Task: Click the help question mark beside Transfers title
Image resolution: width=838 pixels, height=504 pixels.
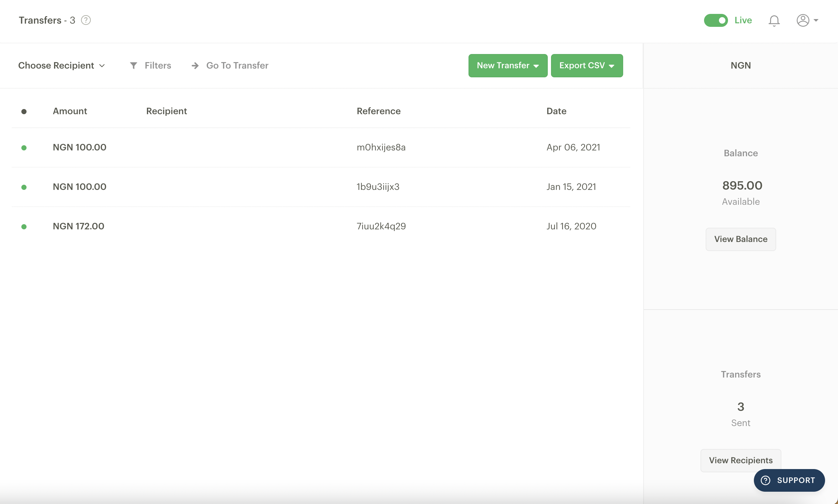Action: pos(86,20)
